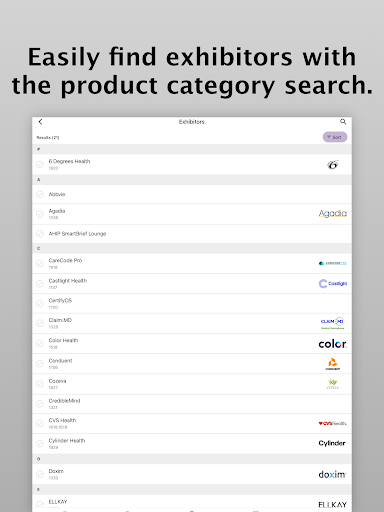Click the doxim logo thumbnail

point(332,474)
